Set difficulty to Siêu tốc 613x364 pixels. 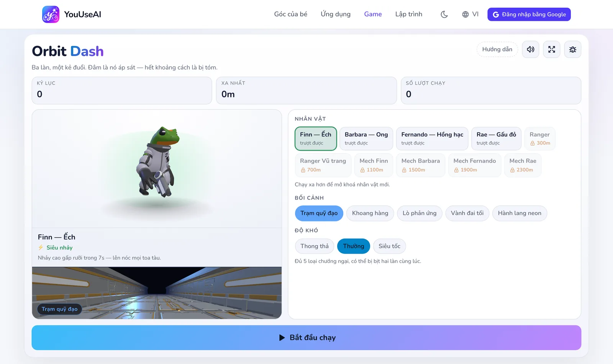(389, 246)
